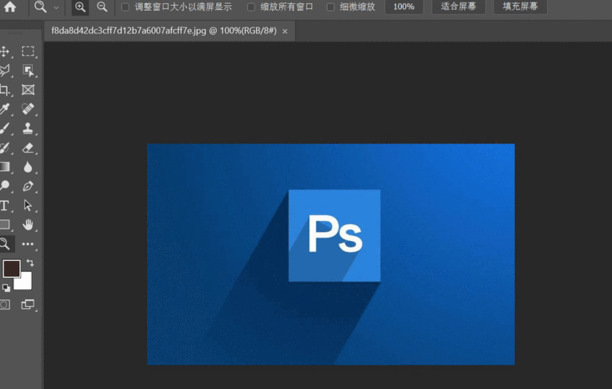Enable 调整窗口大小以满屏显示 checkbox

point(125,7)
